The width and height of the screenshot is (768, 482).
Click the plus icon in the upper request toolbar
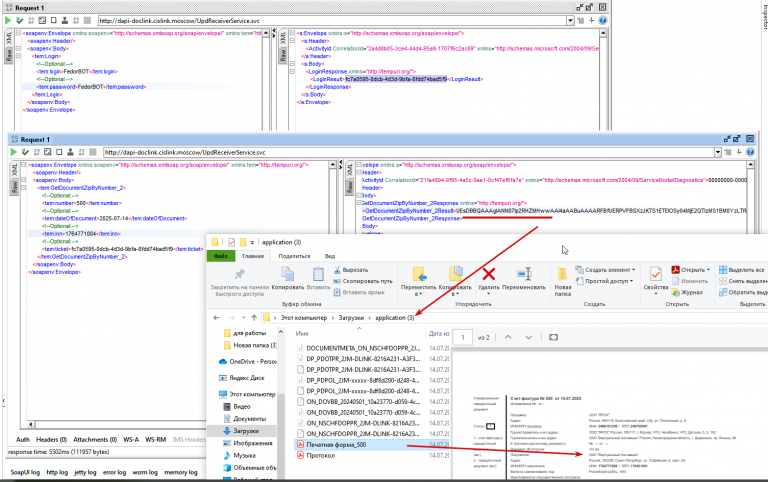(x=591, y=21)
